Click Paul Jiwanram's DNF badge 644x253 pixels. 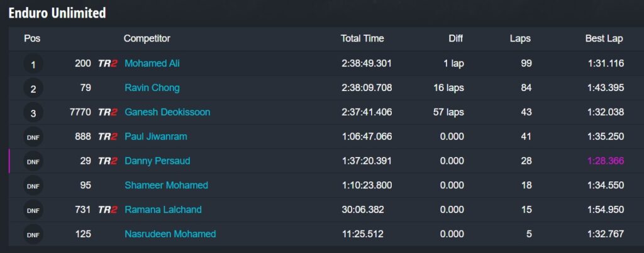(33, 137)
